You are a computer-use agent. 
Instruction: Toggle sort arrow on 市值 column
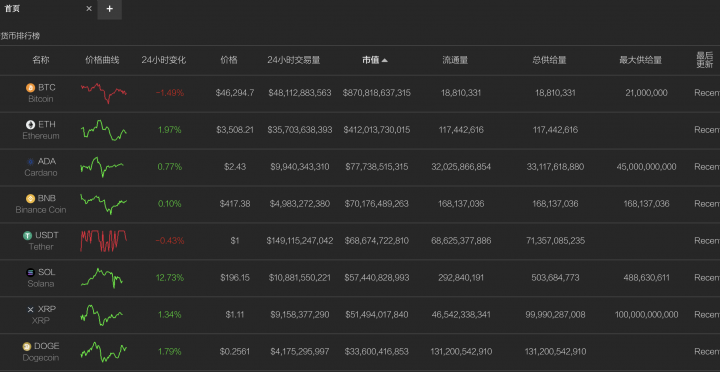pyautogui.click(x=385, y=60)
